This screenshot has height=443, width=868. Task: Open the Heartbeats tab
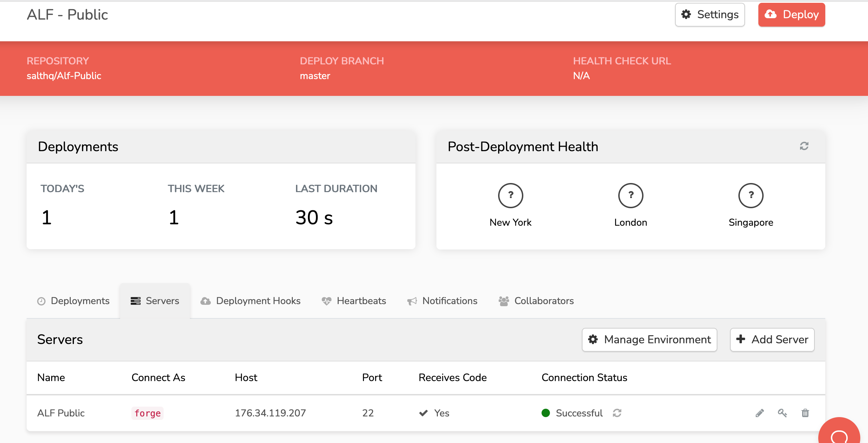354,301
